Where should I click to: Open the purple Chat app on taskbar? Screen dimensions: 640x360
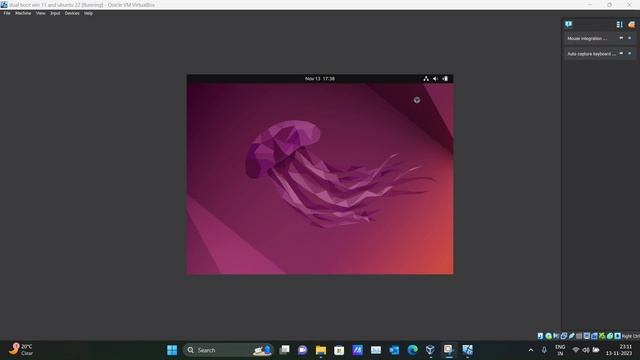pos(302,350)
